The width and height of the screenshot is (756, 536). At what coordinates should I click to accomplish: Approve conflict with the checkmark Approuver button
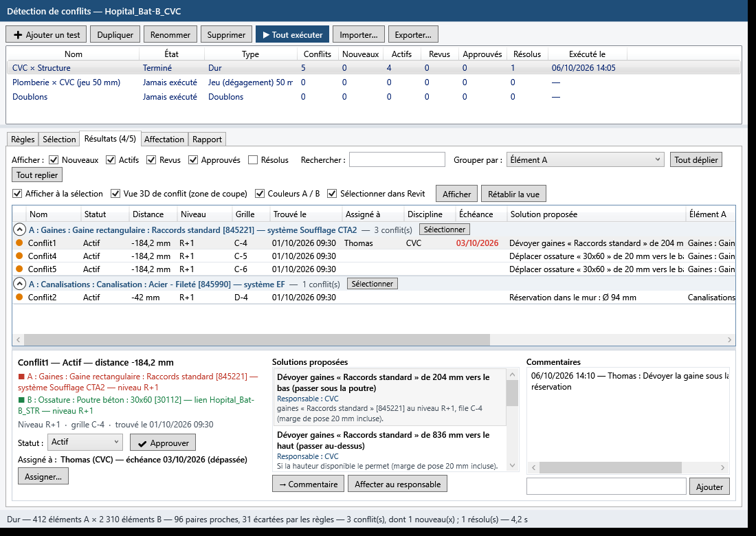click(163, 443)
